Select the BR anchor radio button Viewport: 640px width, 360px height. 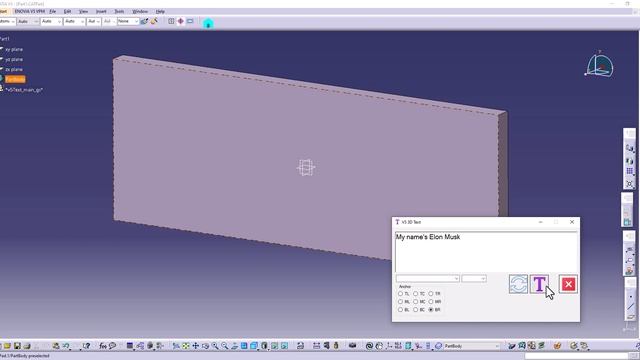(x=431, y=310)
